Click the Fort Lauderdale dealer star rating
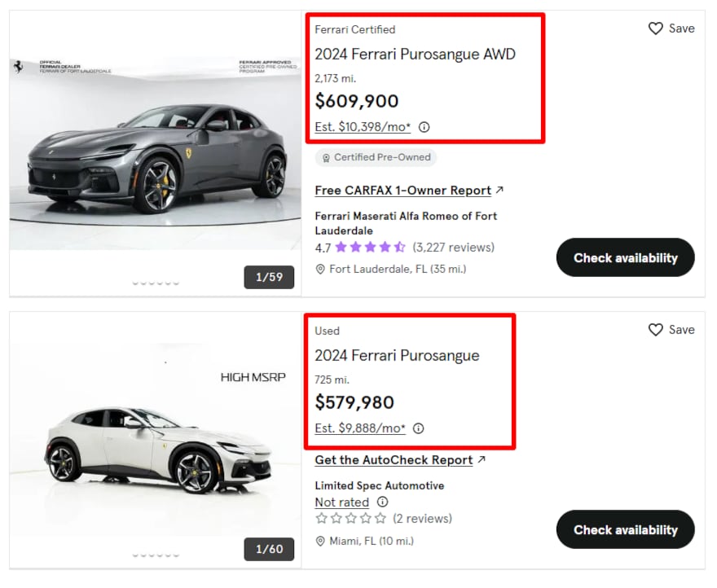717x588 pixels. pos(369,247)
